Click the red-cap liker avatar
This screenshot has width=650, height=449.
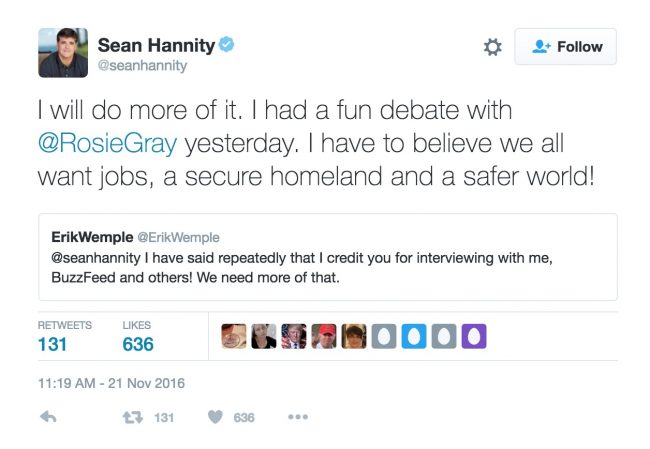coord(323,337)
